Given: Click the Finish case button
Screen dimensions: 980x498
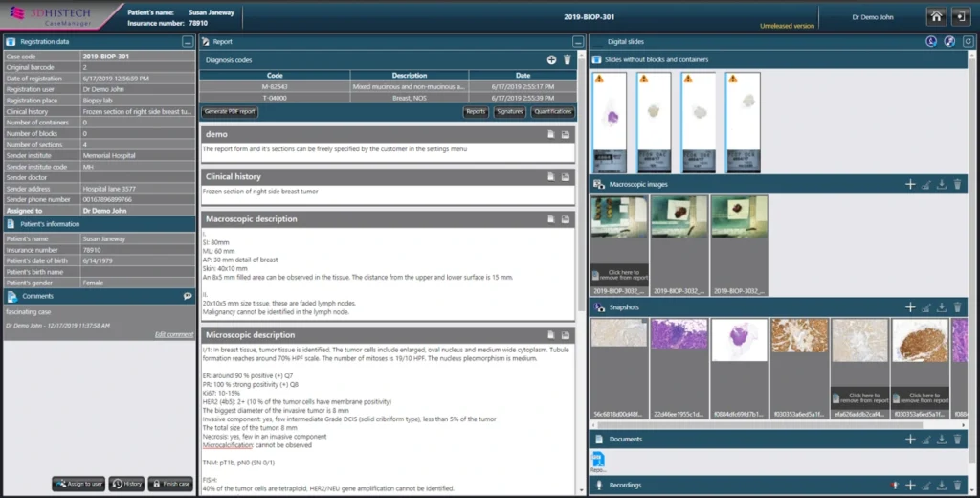Looking at the screenshot, I should pos(170,484).
